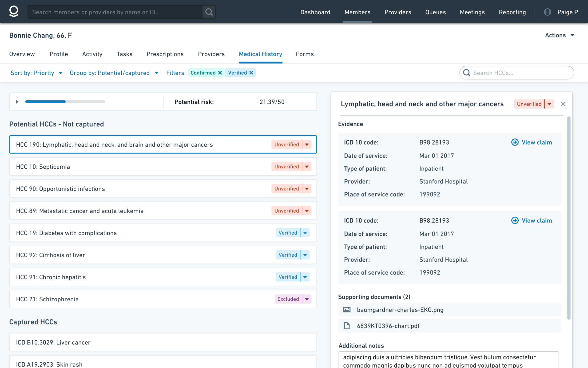
Task: Remove the Confirmed filter chip
Action: point(220,73)
